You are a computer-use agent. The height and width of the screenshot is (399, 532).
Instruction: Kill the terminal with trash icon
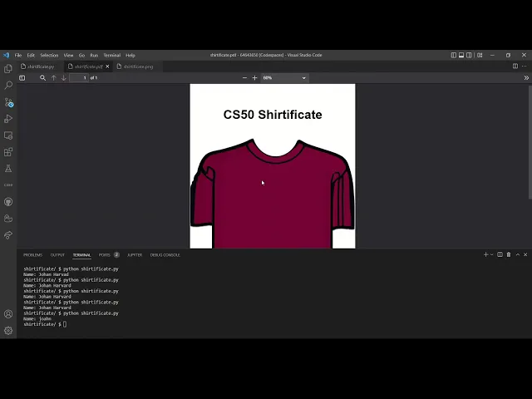click(509, 254)
